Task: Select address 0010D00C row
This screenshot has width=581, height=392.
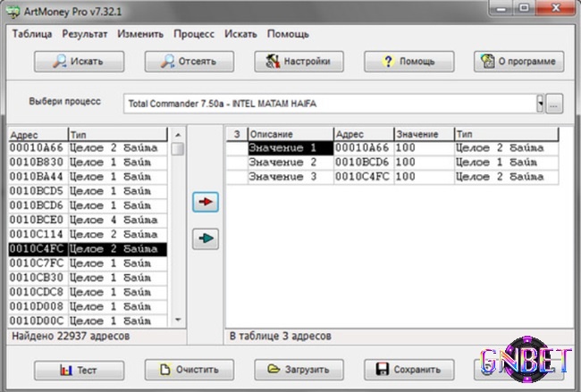Action: pos(88,321)
